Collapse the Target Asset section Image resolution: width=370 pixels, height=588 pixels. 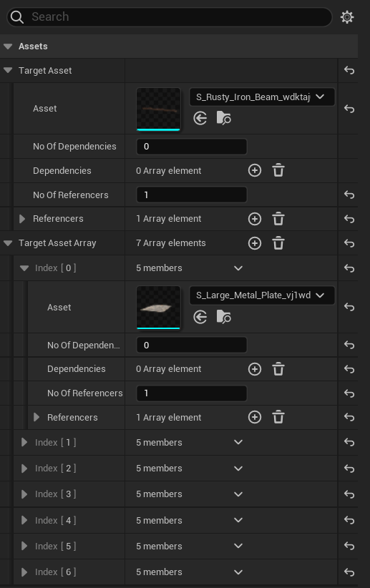click(8, 70)
